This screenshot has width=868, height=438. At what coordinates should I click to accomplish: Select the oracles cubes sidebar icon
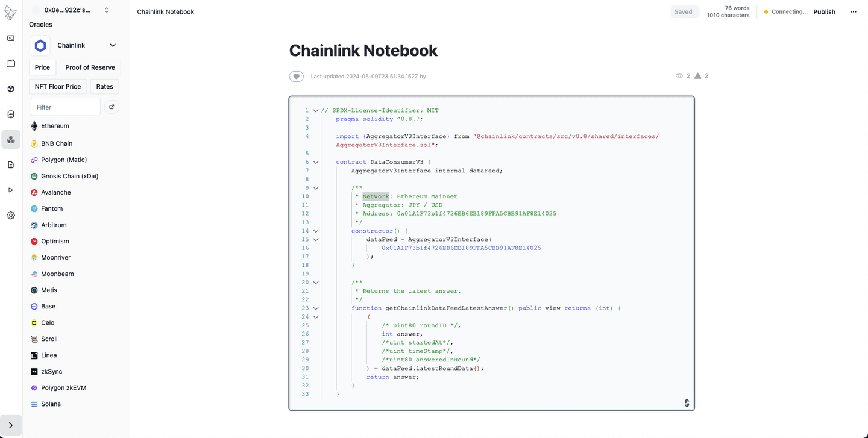pos(11,140)
